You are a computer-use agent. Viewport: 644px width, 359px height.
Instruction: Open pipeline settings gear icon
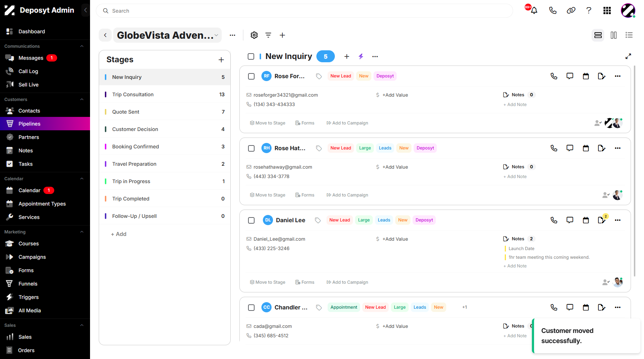(254, 35)
